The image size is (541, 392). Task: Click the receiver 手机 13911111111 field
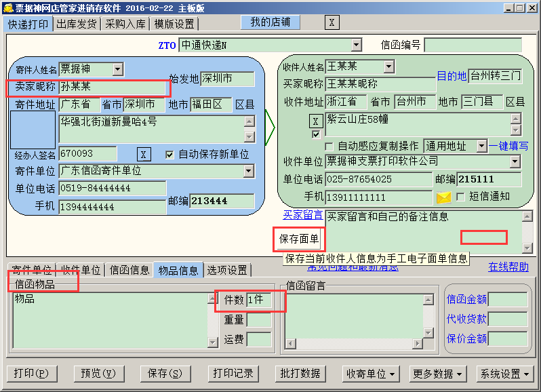(x=378, y=197)
